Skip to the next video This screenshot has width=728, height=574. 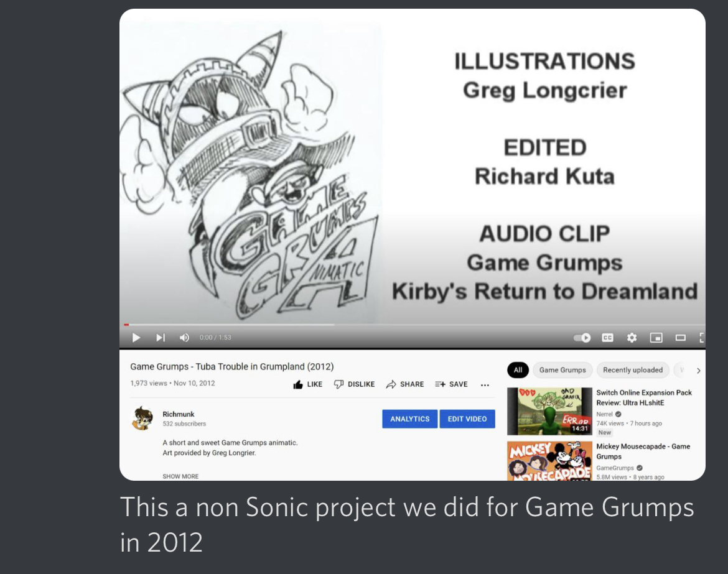point(160,337)
